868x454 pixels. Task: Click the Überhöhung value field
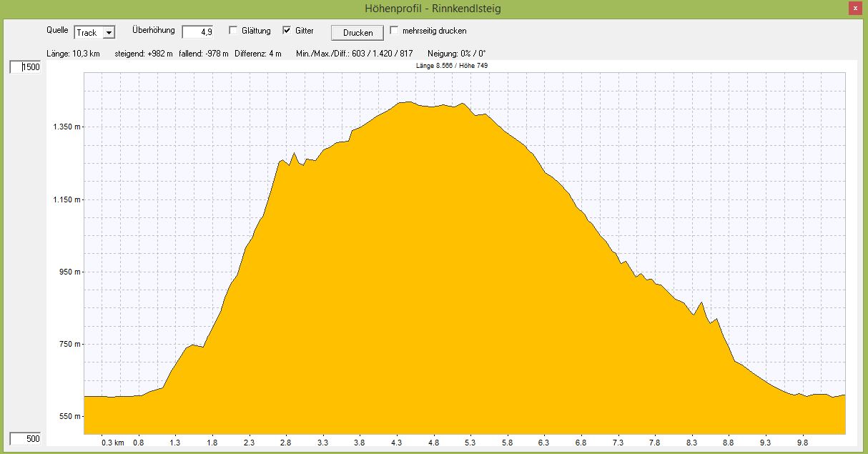pyautogui.click(x=198, y=32)
